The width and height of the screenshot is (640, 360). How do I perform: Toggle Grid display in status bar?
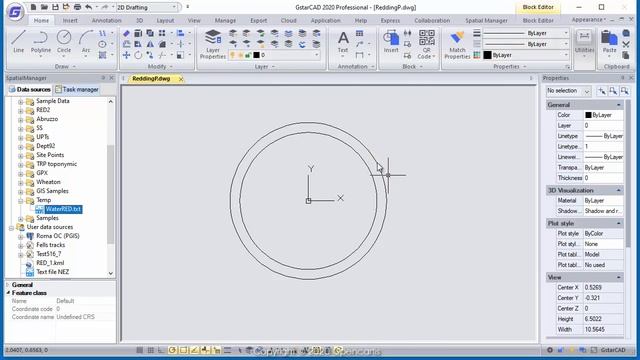pyautogui.click(x=151, y=350)
